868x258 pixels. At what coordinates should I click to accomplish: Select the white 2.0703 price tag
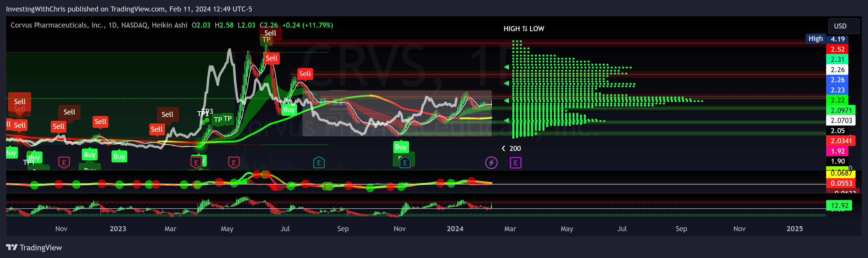pos(841,120)
